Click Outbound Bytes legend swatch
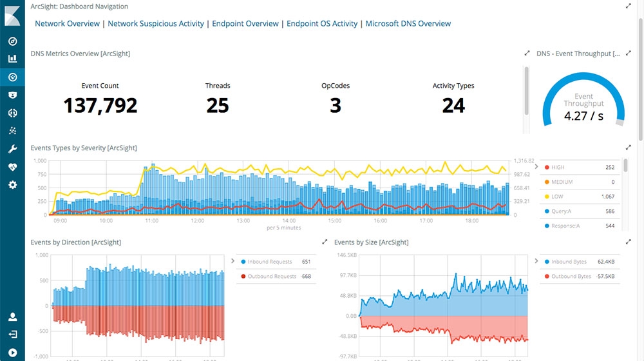Viewport: 644px width, 361px height. click(547, 277)
